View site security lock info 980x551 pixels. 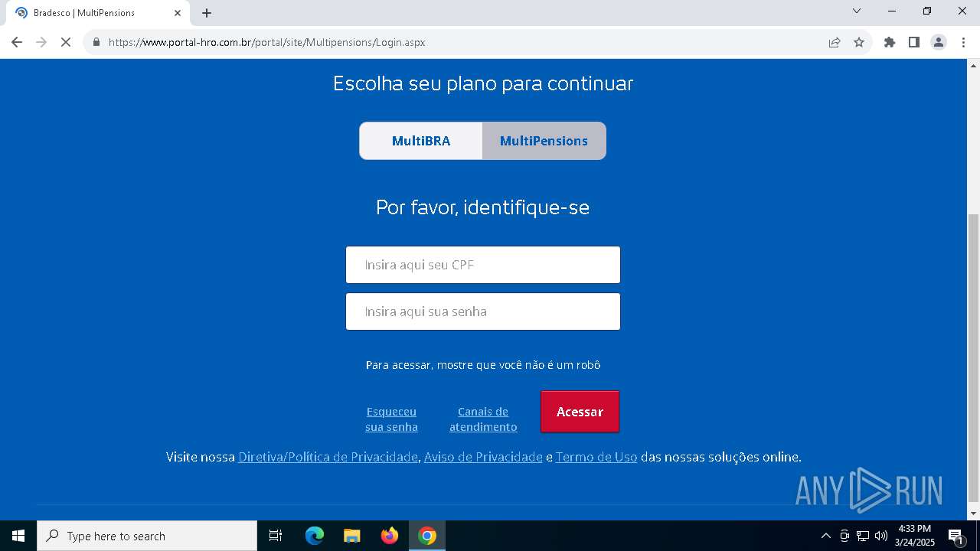tap(96, 42)
